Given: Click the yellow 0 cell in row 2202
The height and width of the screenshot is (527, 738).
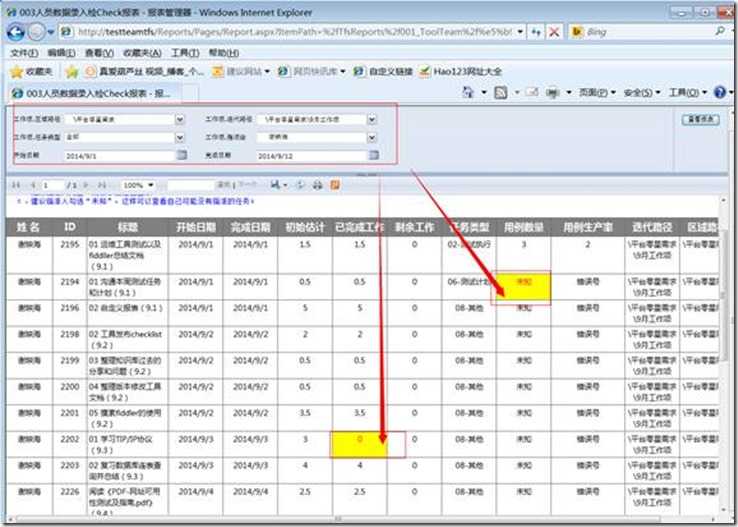Looking at the screenshot, I should (x=359, y=445).
